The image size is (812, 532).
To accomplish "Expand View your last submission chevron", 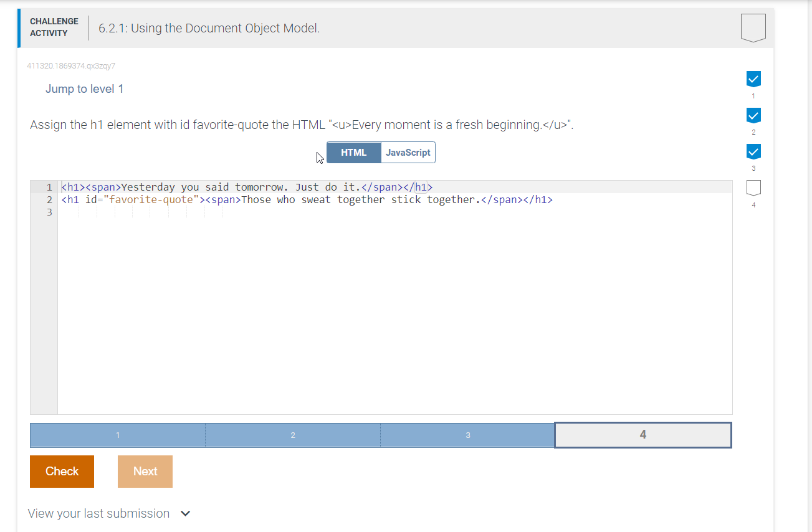I will point(185,514).
